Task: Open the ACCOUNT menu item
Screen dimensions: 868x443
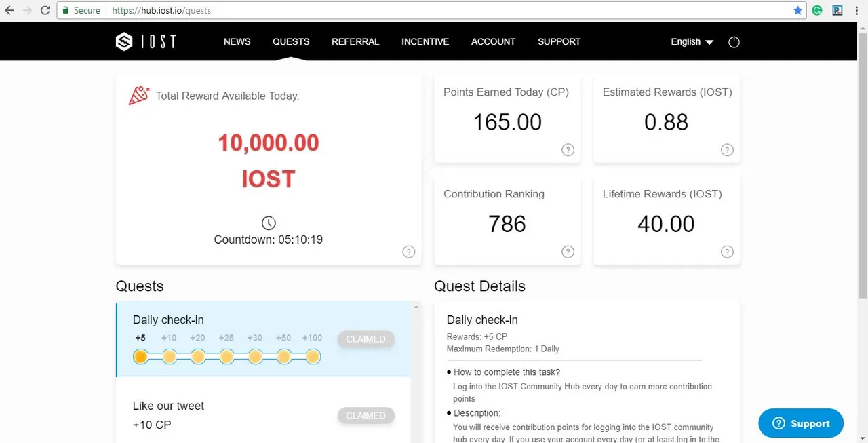Action: pos(493,42)
